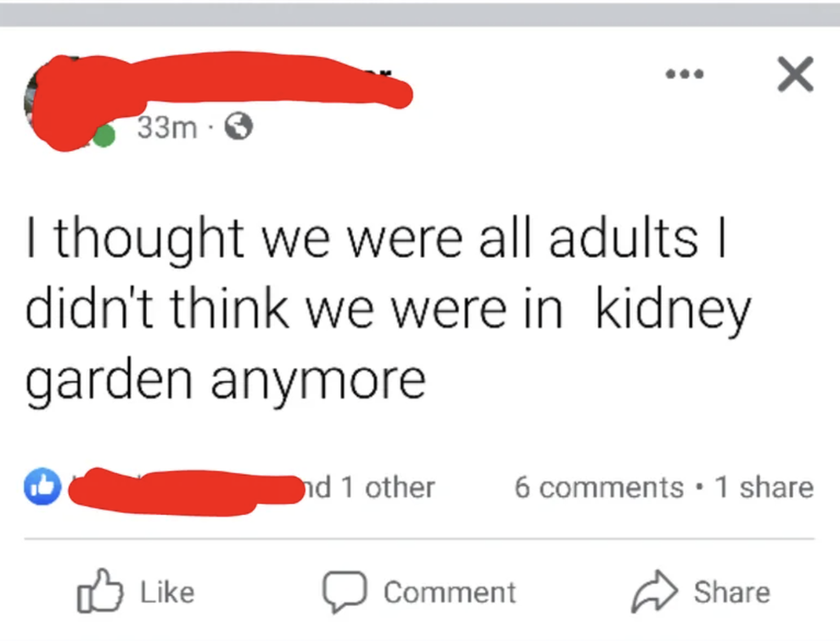This screenshot has width=840, height=641.
Task: Click the green active-status dot on the avatar
Action: click(x=104, y=134)
